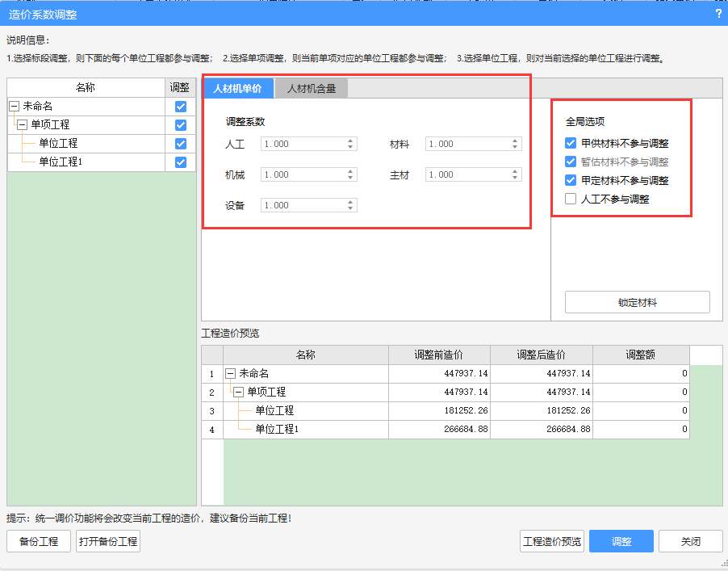Increase the 设备 coefficient with up arrow

pyautogui.click(x=350, y=202)
